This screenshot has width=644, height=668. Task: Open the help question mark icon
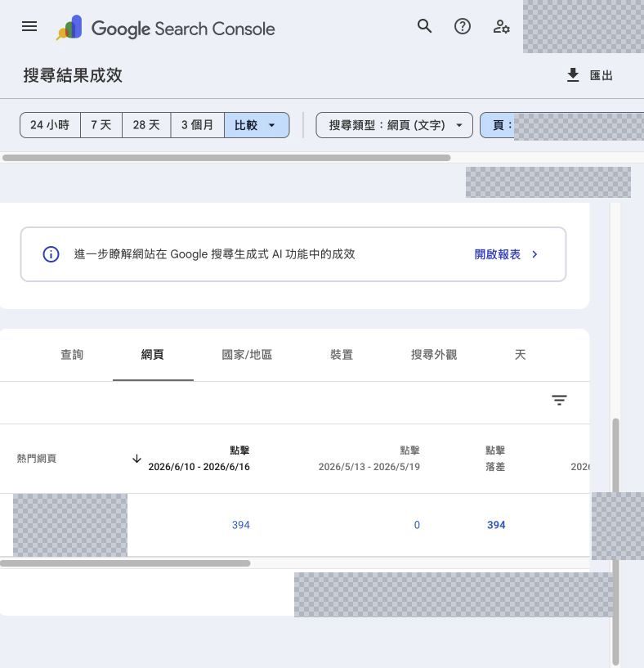point(462,26)
